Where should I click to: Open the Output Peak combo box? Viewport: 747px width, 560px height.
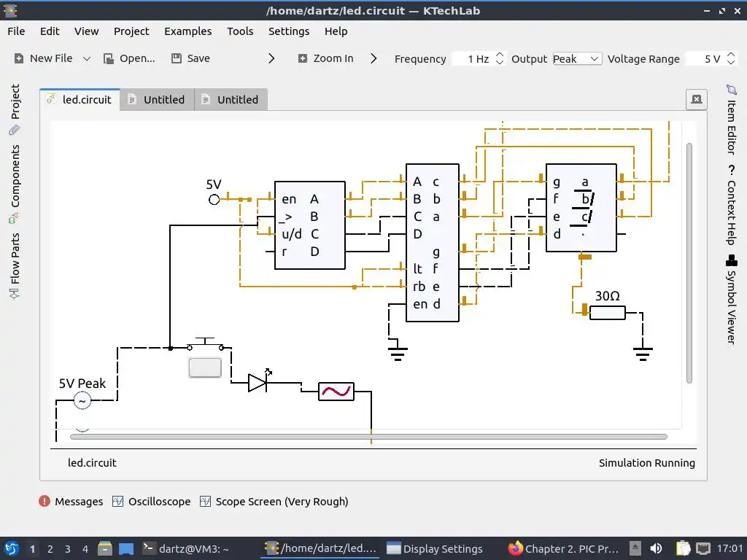577,58
